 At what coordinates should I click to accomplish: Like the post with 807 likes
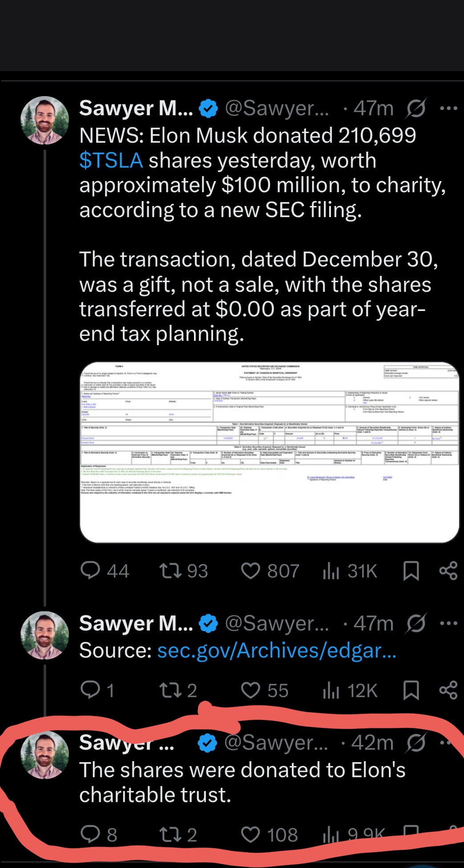250,570
